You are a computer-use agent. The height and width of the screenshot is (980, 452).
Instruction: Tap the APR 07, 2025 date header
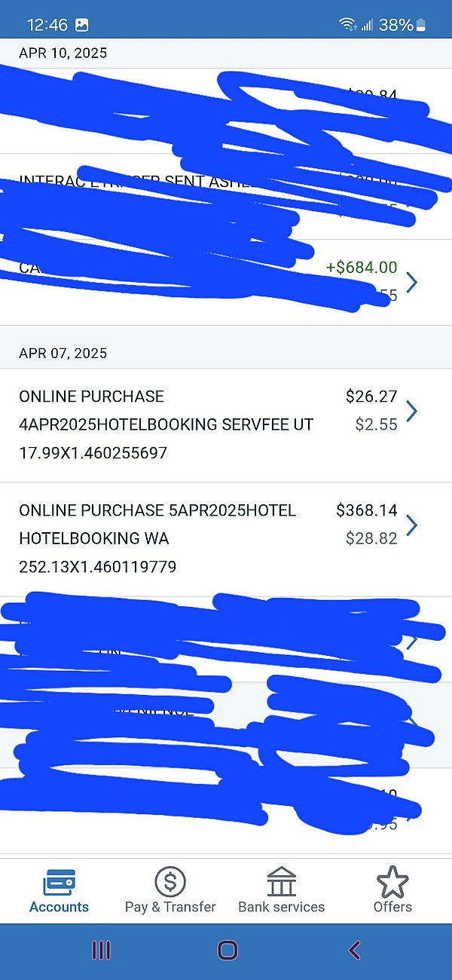(x=63, y=353)
